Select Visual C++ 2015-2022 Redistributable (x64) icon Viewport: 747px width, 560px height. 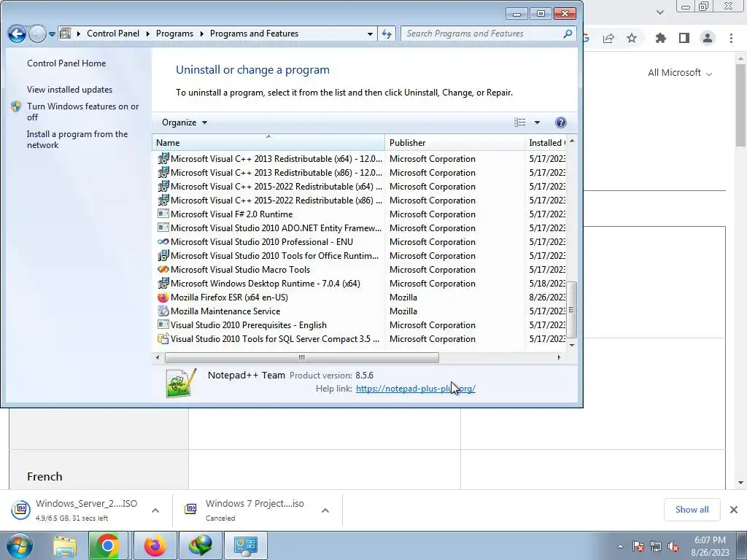pos(163,186)
